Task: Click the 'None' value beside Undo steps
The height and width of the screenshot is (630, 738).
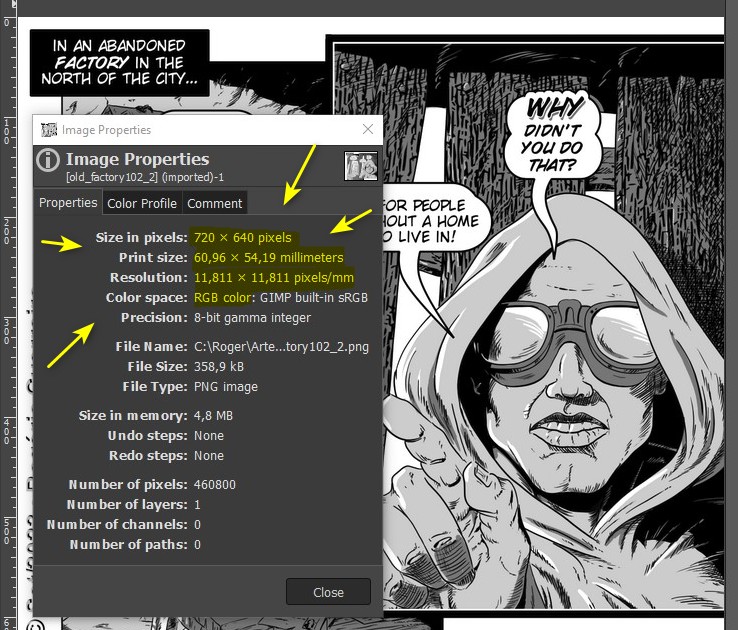Action: (209, 436)
